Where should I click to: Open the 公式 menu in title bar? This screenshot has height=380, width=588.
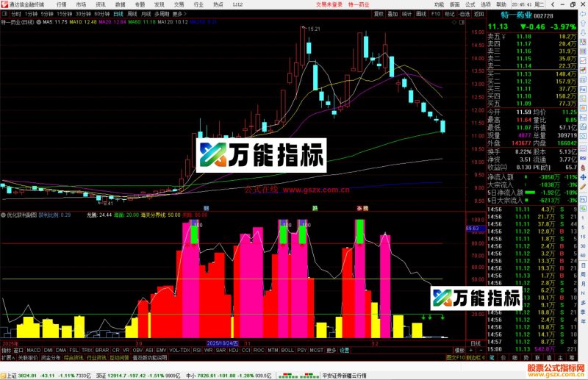(x=470, y=4)
